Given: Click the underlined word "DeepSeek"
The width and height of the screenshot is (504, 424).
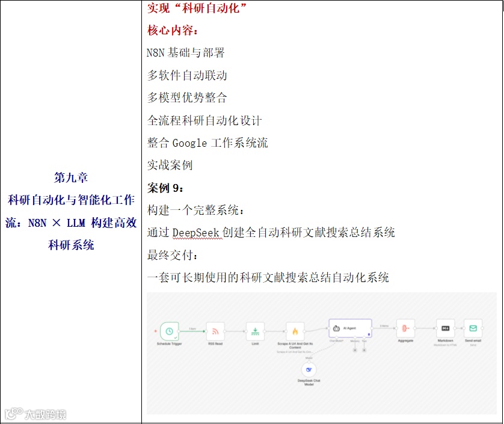Looking at the screenshot, I should pyautogui.click(x=195, y=232).
